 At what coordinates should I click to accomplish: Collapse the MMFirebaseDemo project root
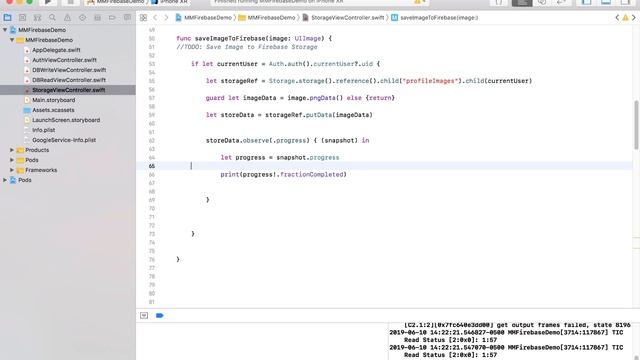coord(5,30)
